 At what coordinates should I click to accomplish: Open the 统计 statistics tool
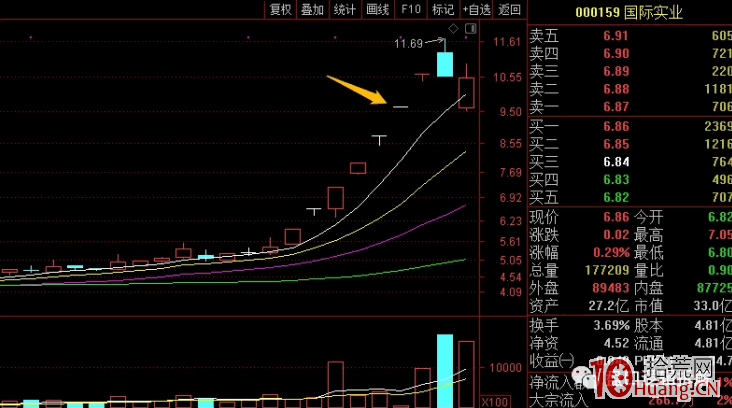(x=345, y=9)
